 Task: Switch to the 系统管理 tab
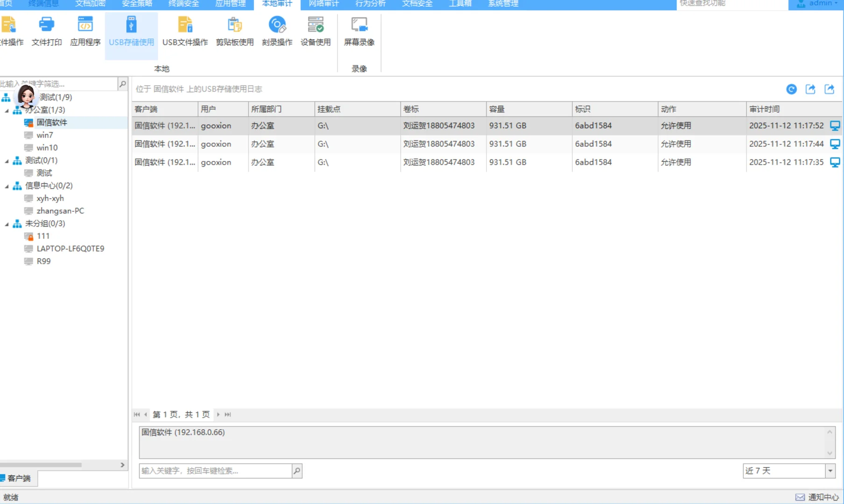coord(503,4)
